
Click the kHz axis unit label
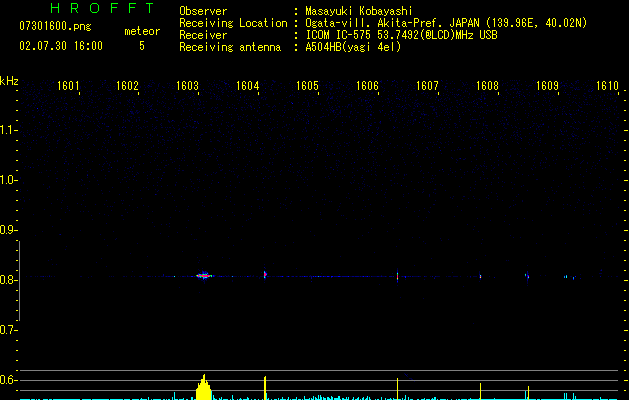tap(9, 81)
